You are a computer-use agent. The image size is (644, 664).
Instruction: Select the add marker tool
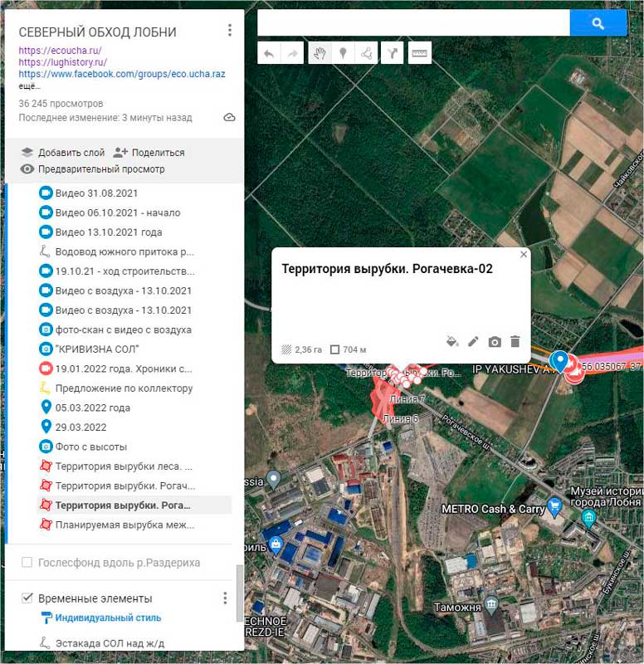(343, 53)
